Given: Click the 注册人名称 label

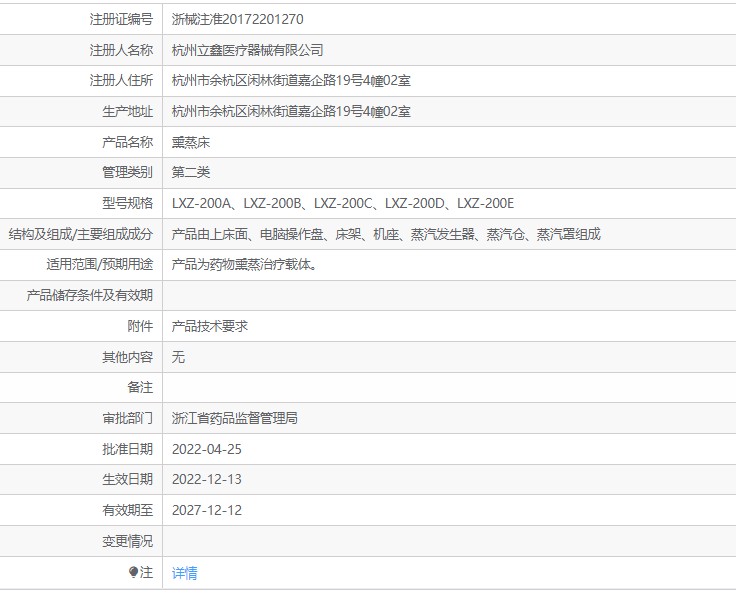Looking at the screenshot, I should pos(121,50).
